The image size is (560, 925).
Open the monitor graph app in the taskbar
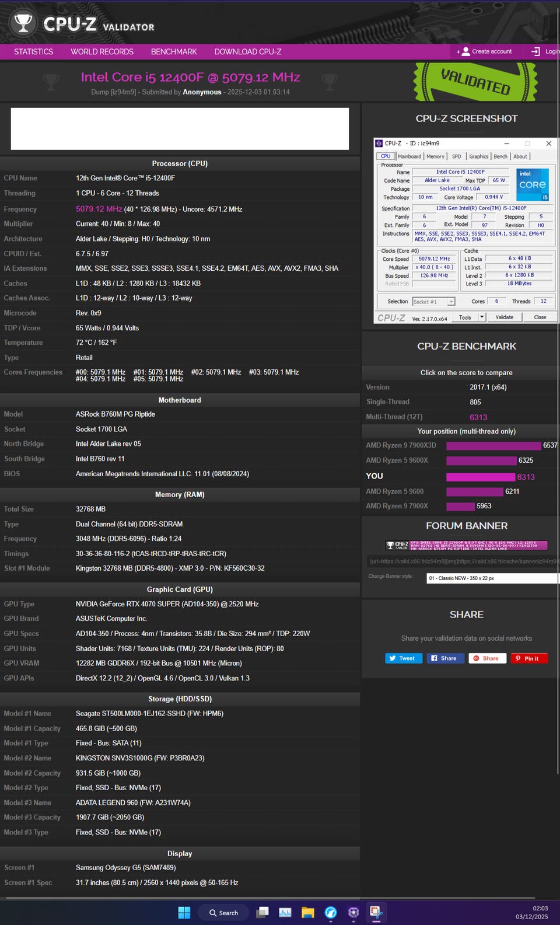[285, 912]
